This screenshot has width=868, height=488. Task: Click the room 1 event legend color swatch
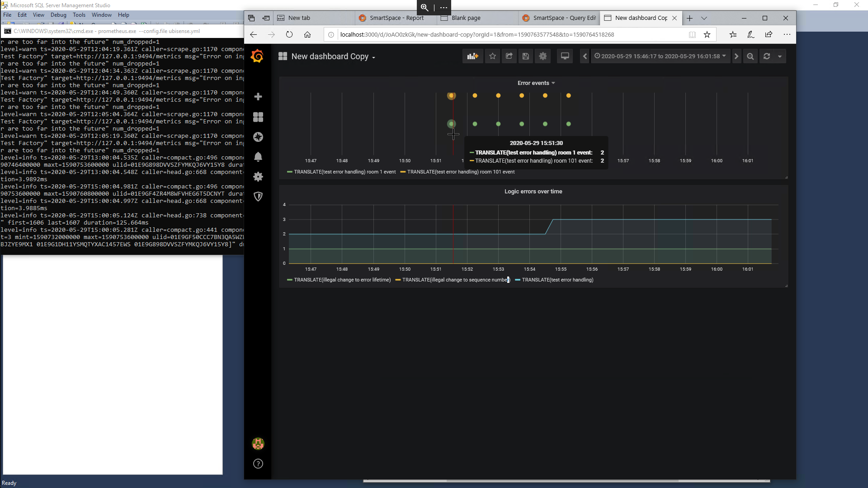click(289, 172)
